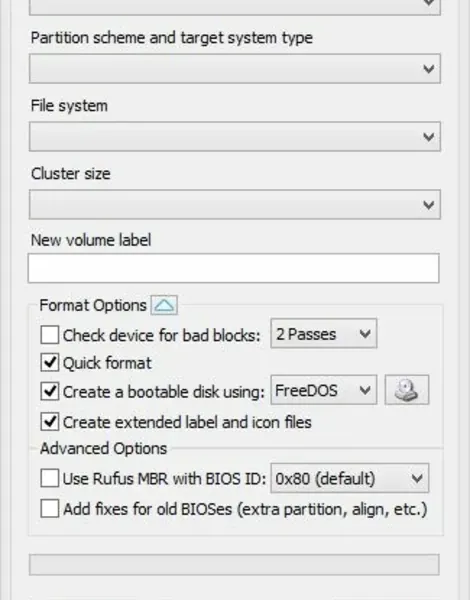470x600 pixels.
Task: Open the FreeDOS boot type dropdown
Action: click(323, 390)
